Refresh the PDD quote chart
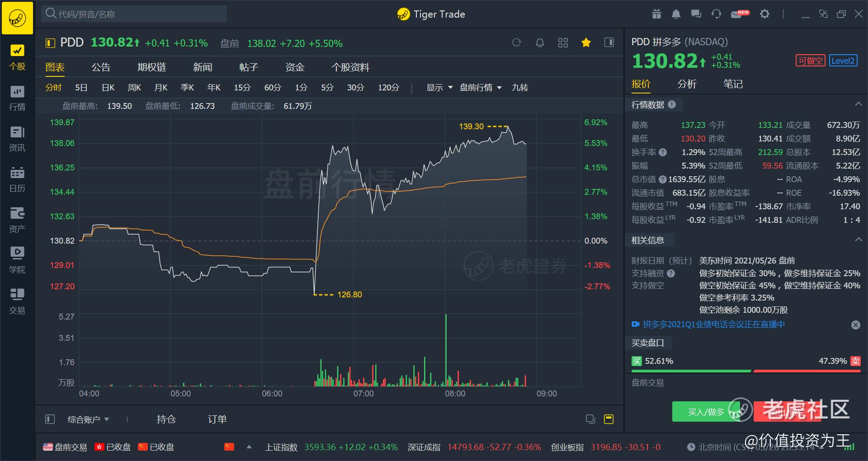The width and height of the screenshot is (868, 461). pyautogui.click(x=517, y=42)
